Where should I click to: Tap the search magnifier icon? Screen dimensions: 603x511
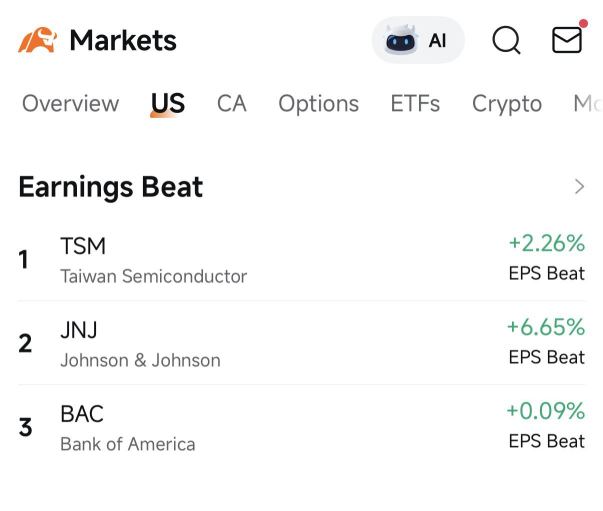[506, 40]
